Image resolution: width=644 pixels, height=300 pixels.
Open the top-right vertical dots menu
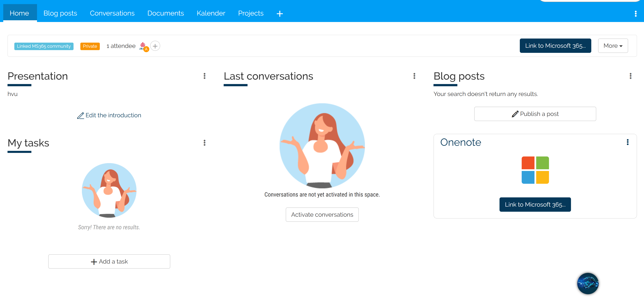point(635,13)
